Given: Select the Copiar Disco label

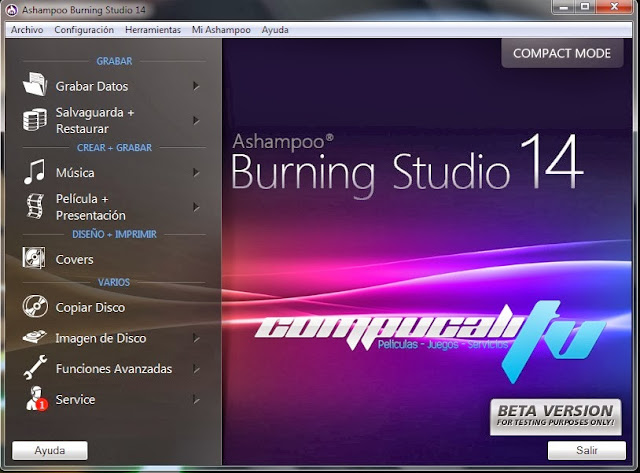Looking at the screenshot, I should pos(90,307).
